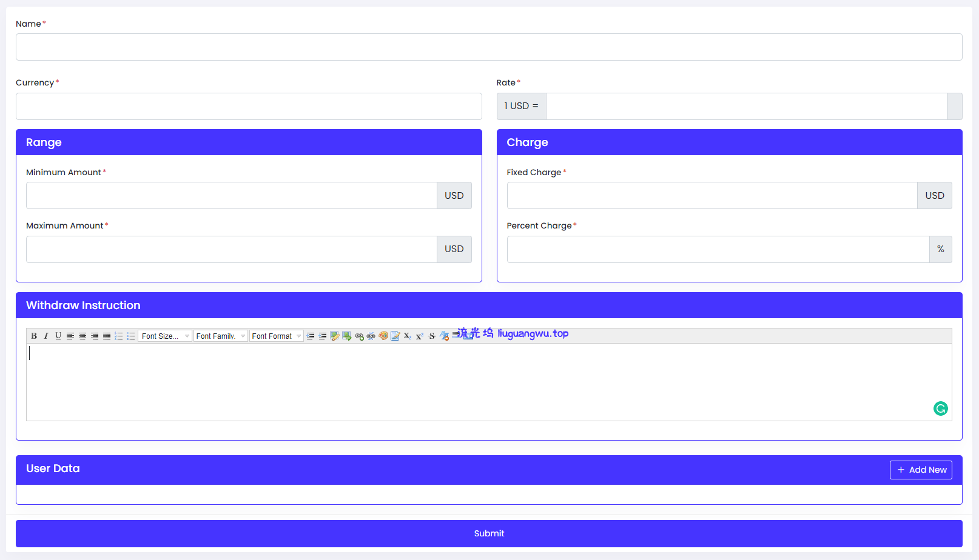
Task: Toggle underline formatting in the editor
Action: 58,336
